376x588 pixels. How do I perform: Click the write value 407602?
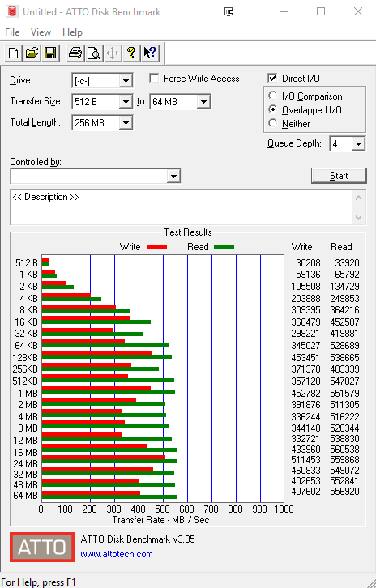(x=305, y=492)
